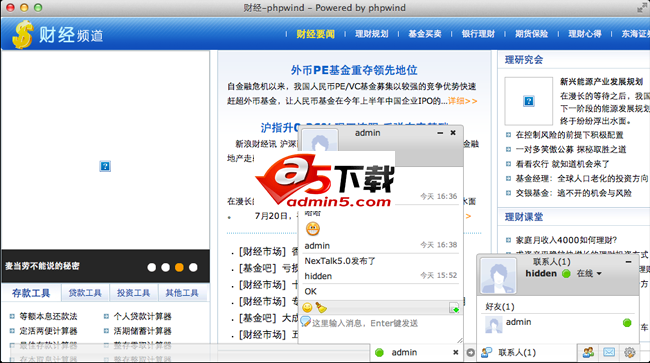Minimize the contacts panel
Viewport: 650px width, 363px height.
[x=628, y=262]
